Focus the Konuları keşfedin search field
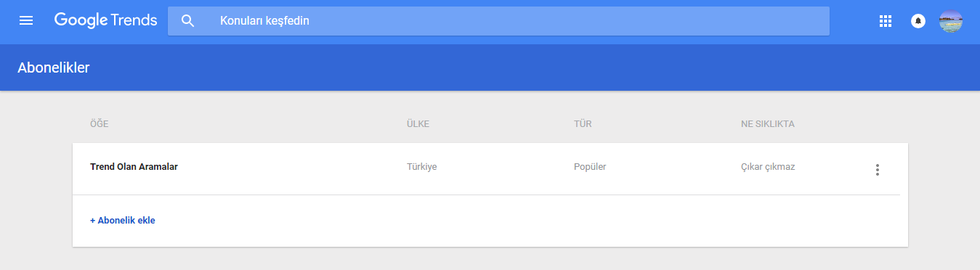980x270 pixels. [x=498, y=21]
